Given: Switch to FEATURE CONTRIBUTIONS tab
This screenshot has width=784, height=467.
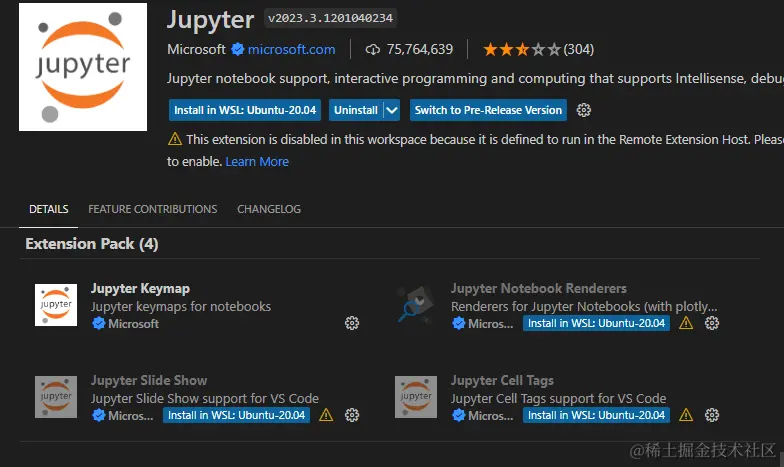Looking at the screenshot, I should (x=152, y=209).
